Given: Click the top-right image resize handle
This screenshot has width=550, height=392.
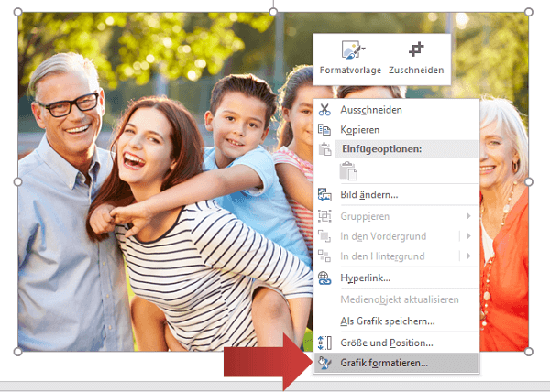Looking at the screenshot, I should [529, 12].
